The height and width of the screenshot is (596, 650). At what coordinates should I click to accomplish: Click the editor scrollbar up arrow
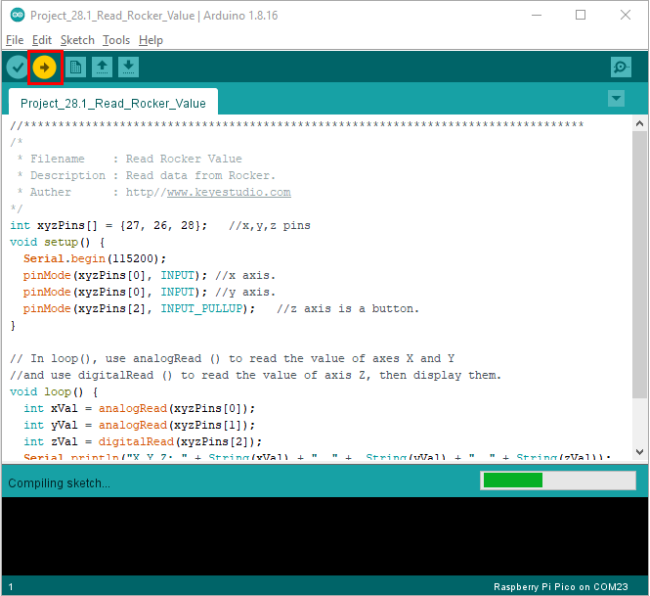point(639,124)
